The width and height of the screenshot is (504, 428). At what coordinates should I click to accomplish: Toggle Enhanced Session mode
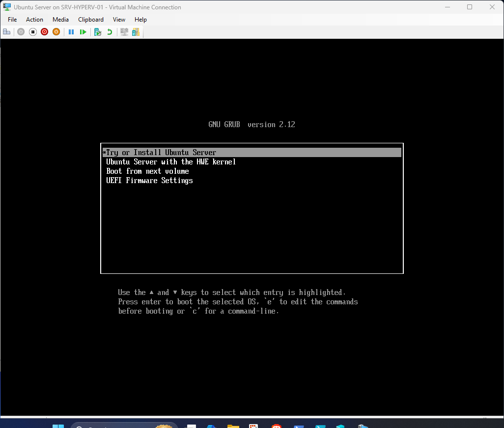click(124, 31)
